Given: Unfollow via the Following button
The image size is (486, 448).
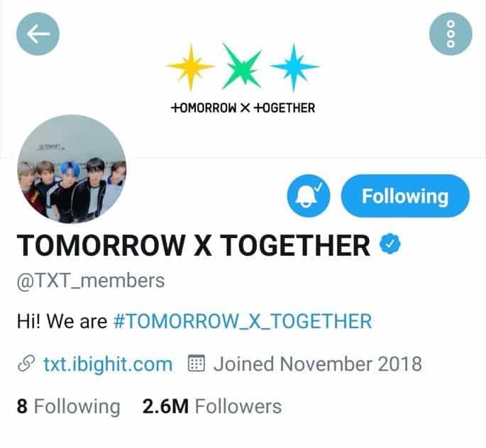Looking at the screenshot, I should tap(405, 196).
